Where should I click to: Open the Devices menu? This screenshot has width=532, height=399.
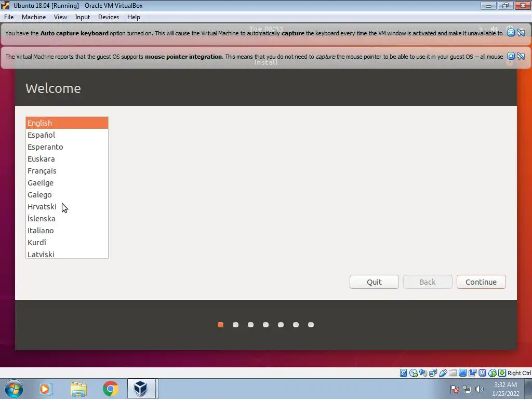pos(109,17)
